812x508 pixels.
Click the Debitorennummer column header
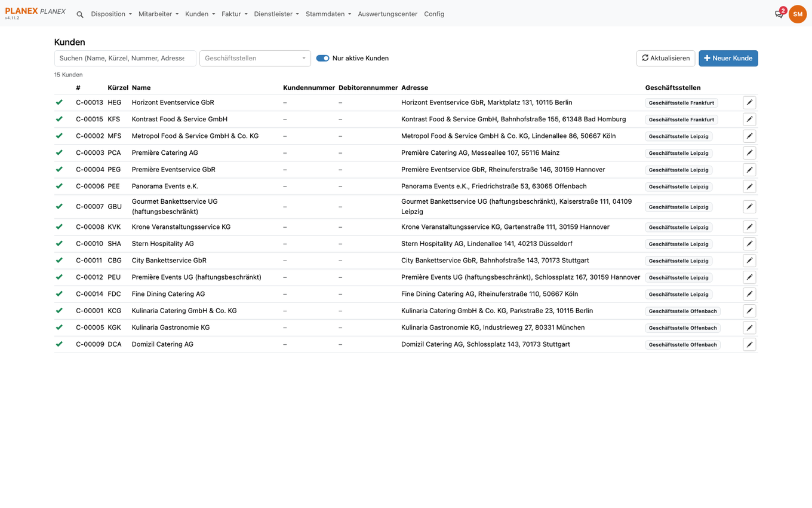click(x=368, y=88)
